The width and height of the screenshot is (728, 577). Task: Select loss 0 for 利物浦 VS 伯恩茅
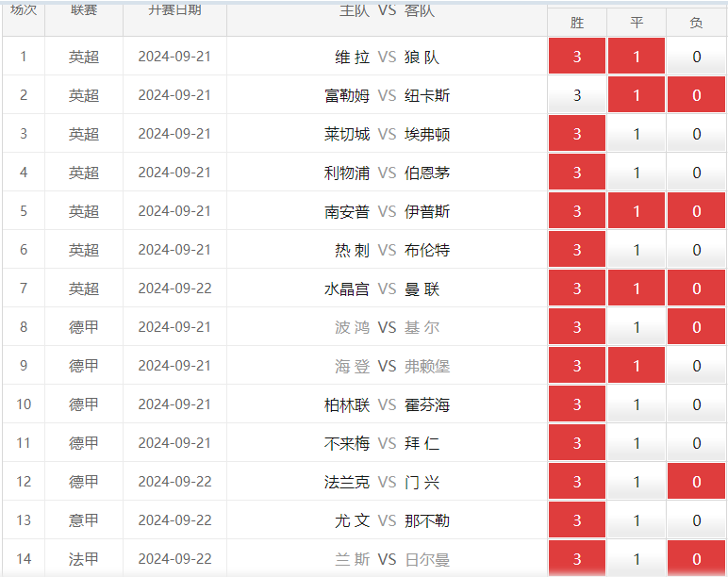[x=696, y=173]
